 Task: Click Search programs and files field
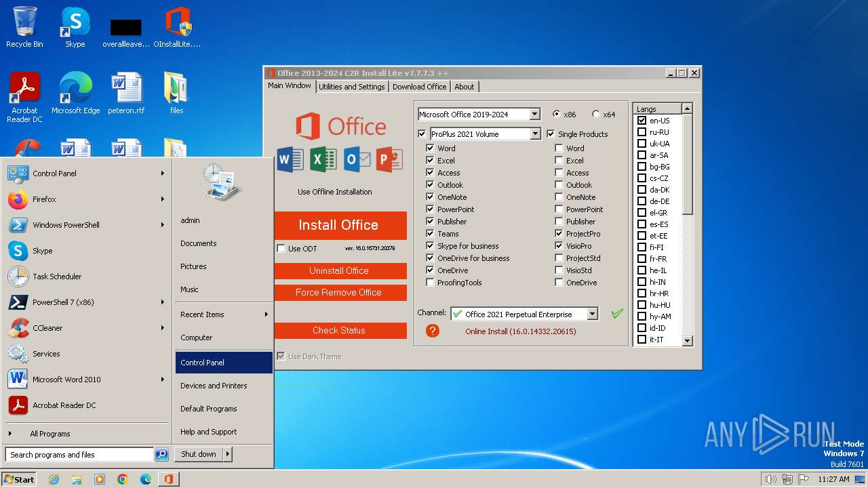[79, 455]
